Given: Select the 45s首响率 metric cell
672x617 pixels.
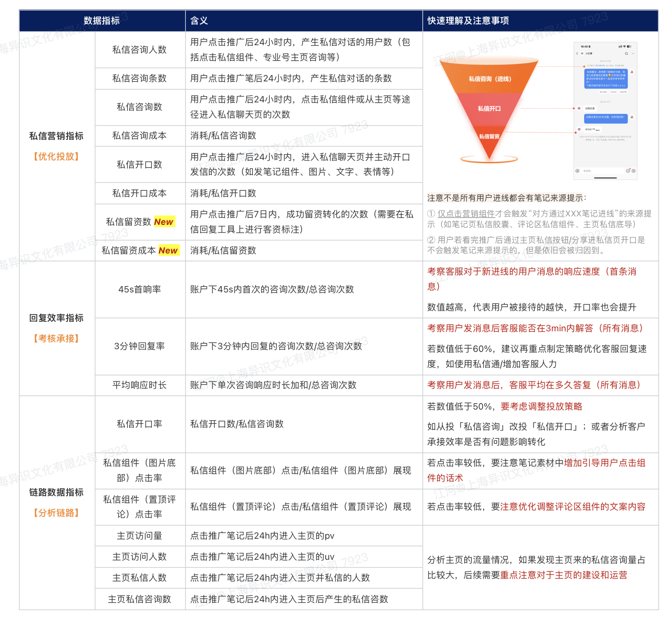Looking at the screenshot, I should point(140,289).
